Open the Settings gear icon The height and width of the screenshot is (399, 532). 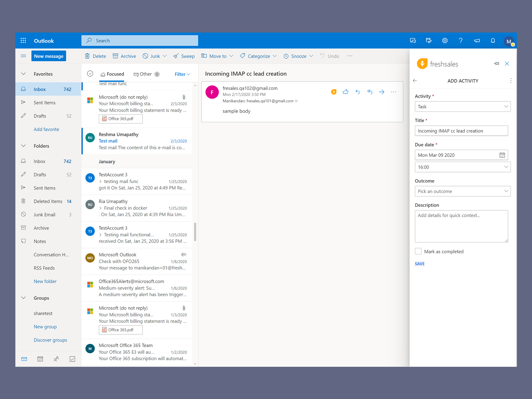(445, 41)
